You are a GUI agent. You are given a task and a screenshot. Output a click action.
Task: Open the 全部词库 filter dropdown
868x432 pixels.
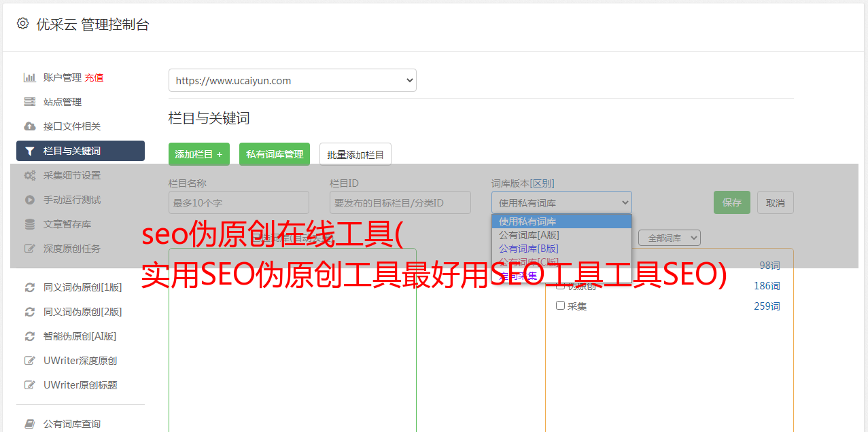[670, 238]
